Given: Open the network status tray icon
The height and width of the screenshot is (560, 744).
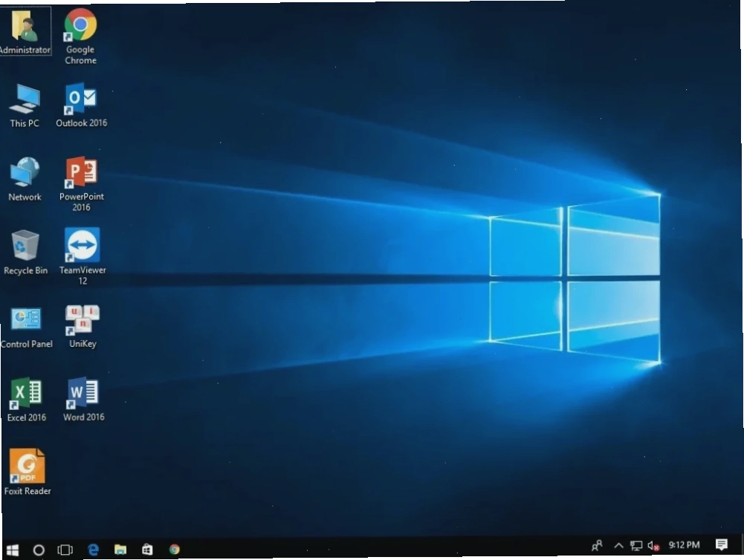Looking at the screenshot, I should point(635,546).
